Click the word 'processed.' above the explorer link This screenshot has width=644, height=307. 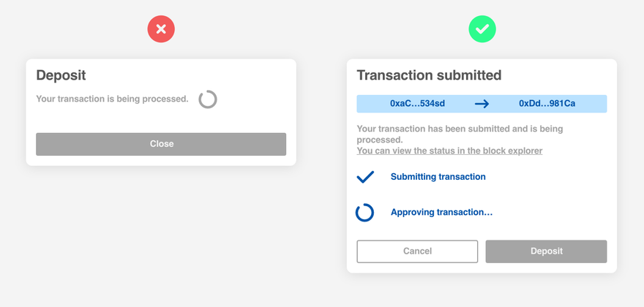pos(380,140)
